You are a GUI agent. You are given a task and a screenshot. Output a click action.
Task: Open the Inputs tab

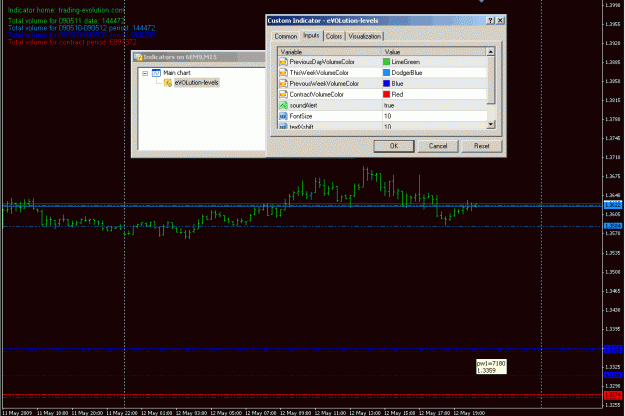pos(311,35)
